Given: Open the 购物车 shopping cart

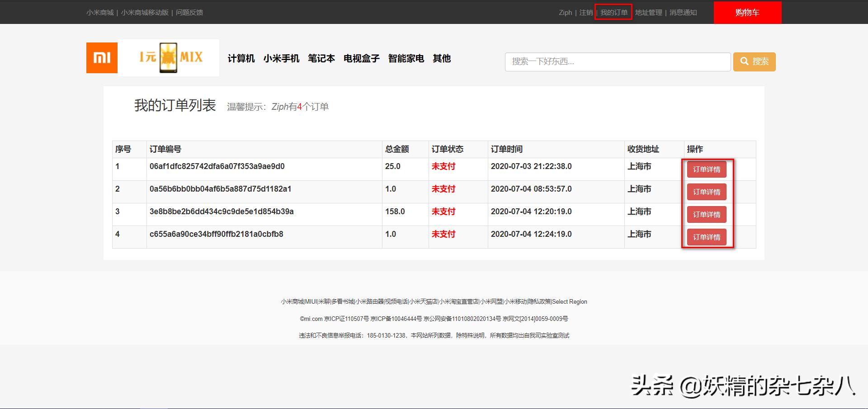Looking at the screenshot, I should click(747, 12).
